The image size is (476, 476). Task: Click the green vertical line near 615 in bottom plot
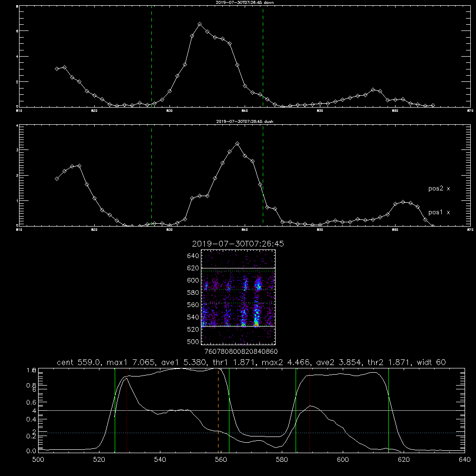(388, 410)
